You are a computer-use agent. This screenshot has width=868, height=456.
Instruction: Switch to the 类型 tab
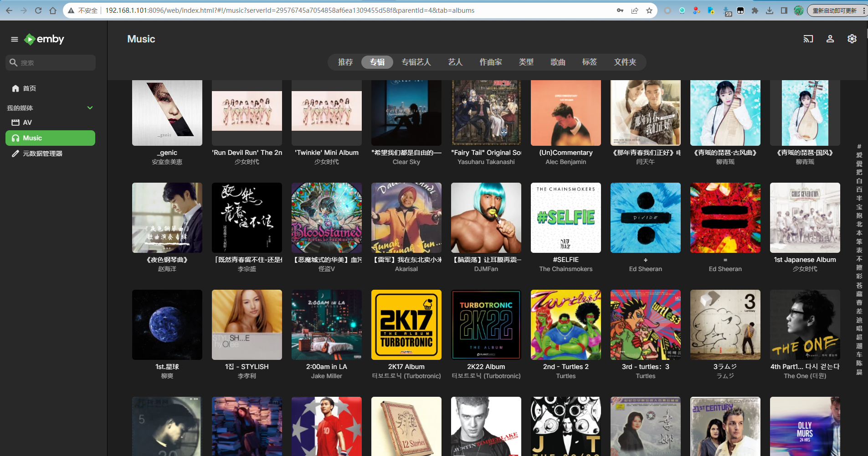[526, 62]
